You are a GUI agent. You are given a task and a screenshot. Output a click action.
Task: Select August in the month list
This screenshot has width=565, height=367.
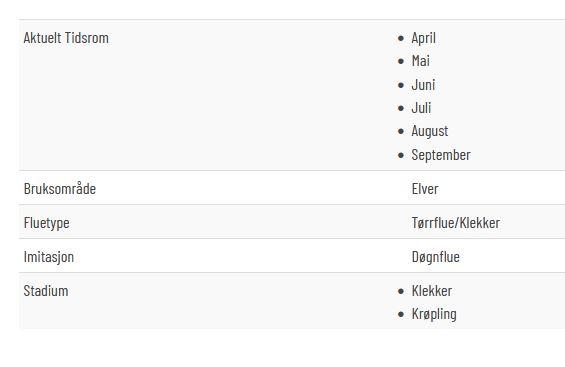point(430,131)
